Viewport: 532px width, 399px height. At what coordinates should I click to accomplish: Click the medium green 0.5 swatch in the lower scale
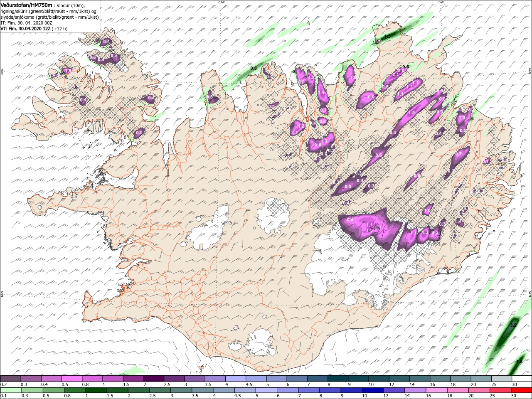[x=53, y=390]
